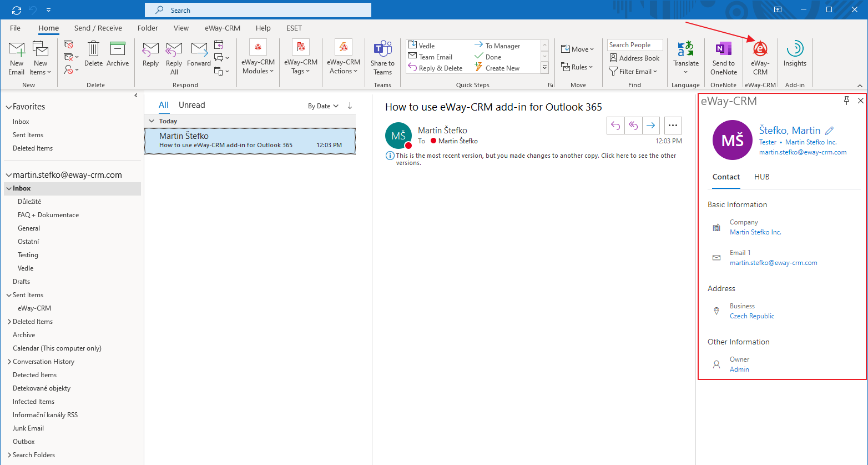This screenshot has height=465, width=868.
Task: Expand the Deleted Items folder in account tree
Action: tap(9, 322)
